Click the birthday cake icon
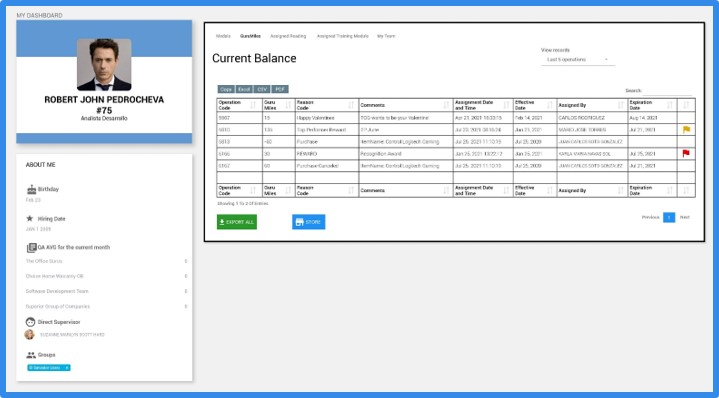The width and height of the screenshot is (719, 398). tap(31, 189)
